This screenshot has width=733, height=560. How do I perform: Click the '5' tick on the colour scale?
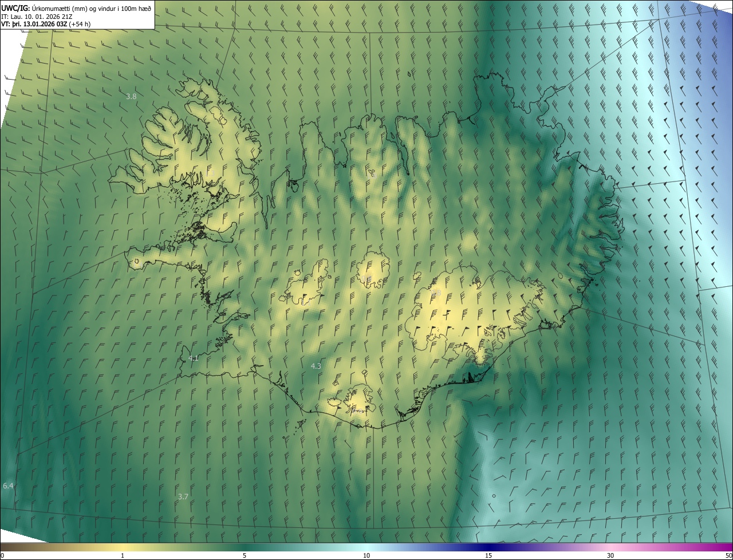245,555
